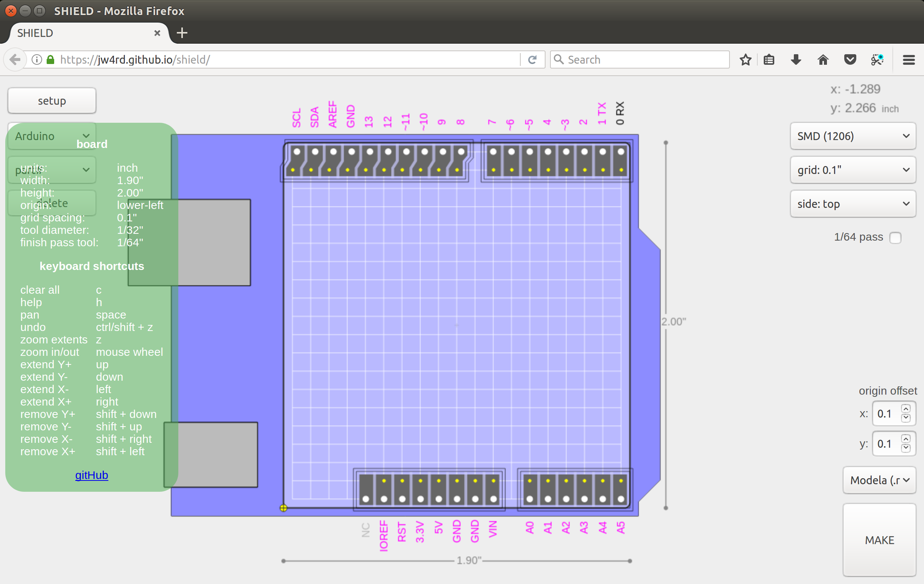
Task: Reload the page with the refresh icon
Action: click(x=532, y=59)
